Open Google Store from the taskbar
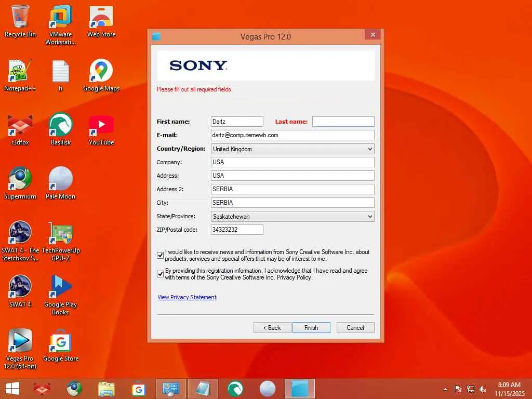This screenshot has width=532, height=399. coord(138,389)
